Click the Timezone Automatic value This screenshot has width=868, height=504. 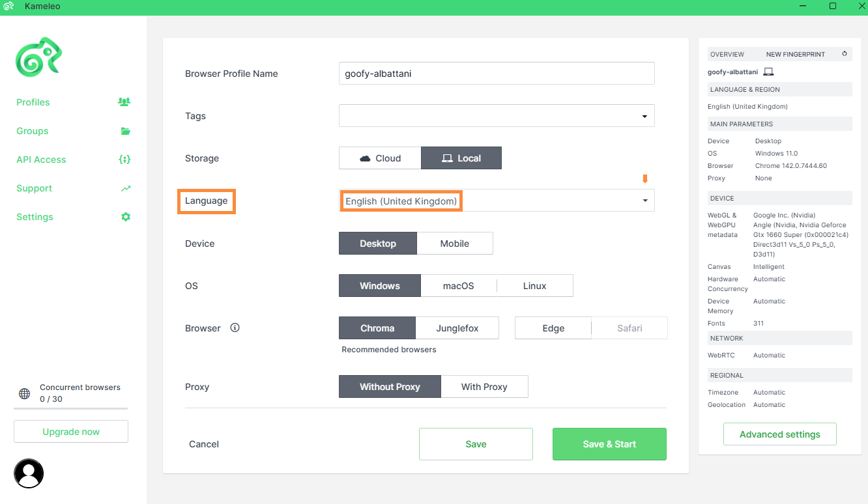coord(770,393)
